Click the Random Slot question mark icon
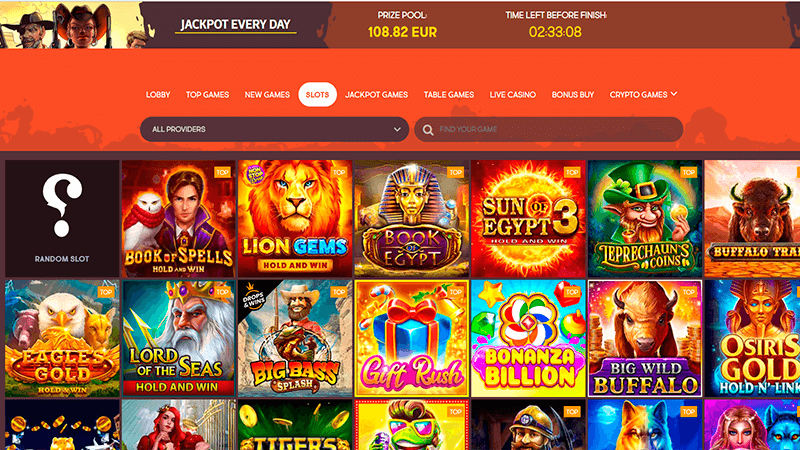Screen dimensions: 800x450 coord(62,205)
